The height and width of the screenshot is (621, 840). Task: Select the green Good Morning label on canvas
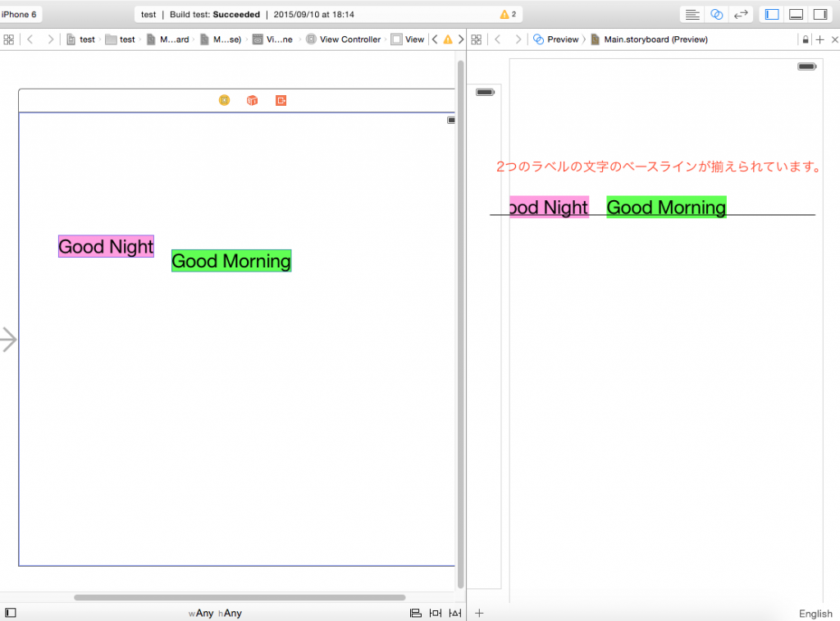(x=231, y=261)
